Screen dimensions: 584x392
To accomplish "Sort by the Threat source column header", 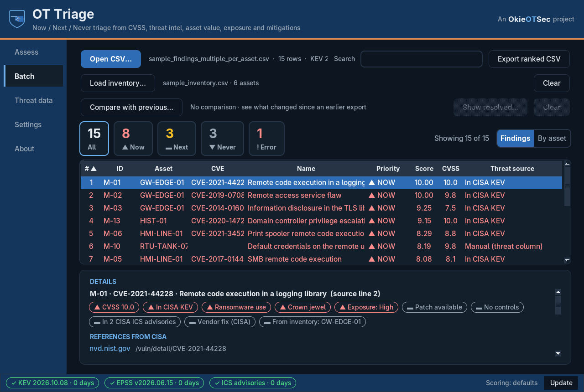I will click(512, 169).
